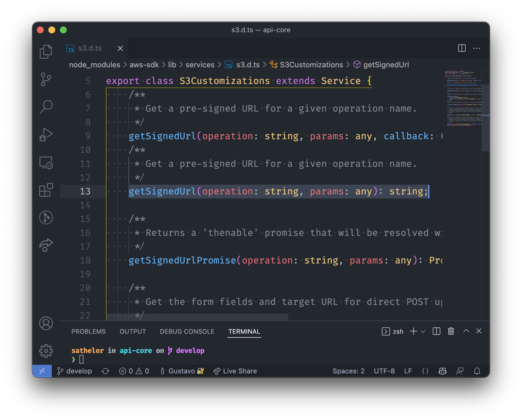Screen dimensions: 522x420
Task: Open the Explorer view in activity bar
Action: [x=46, y=51]
